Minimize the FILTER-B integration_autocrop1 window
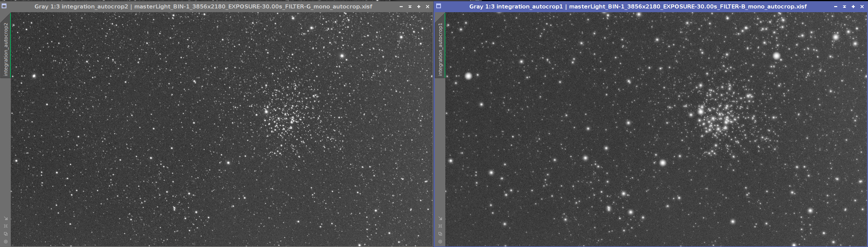Image resolution: width=868 pixels, height=247 pixels. (836, 6)
